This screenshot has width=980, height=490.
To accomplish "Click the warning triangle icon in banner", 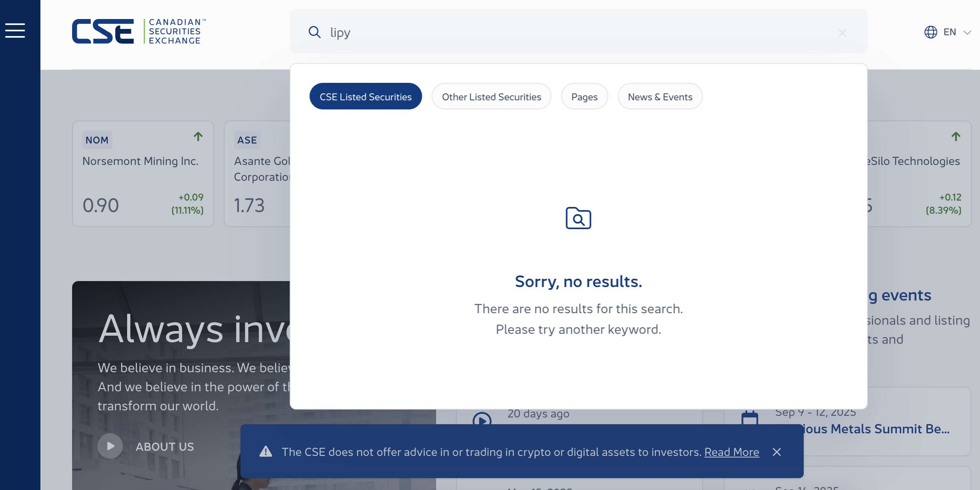I will (266, 452).
